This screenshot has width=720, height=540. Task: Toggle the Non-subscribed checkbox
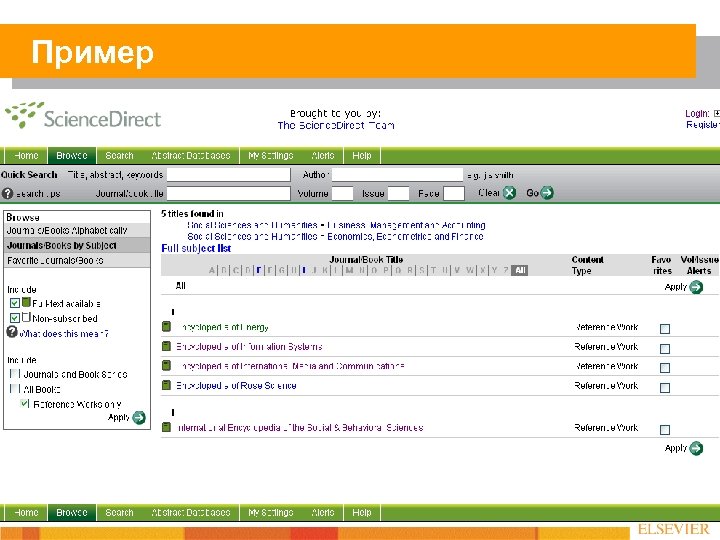pos(15,318)
